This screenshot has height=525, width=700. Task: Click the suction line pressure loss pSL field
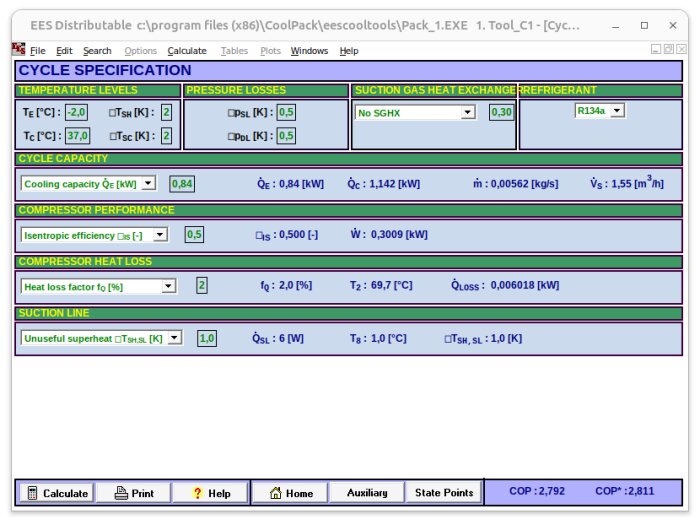pos(286,112)
